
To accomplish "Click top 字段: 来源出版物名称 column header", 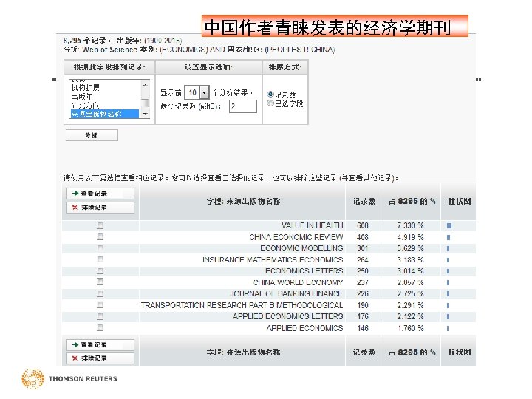I will coord(243,201).
